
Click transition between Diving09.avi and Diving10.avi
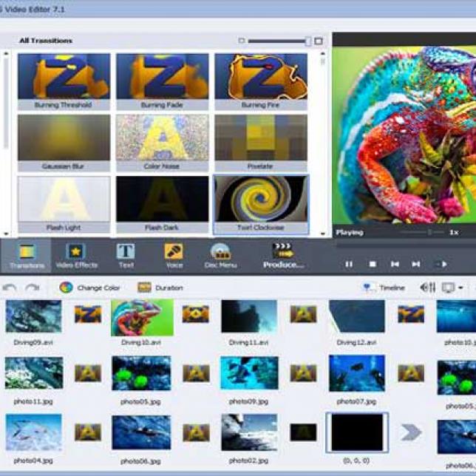click(88, 314)
